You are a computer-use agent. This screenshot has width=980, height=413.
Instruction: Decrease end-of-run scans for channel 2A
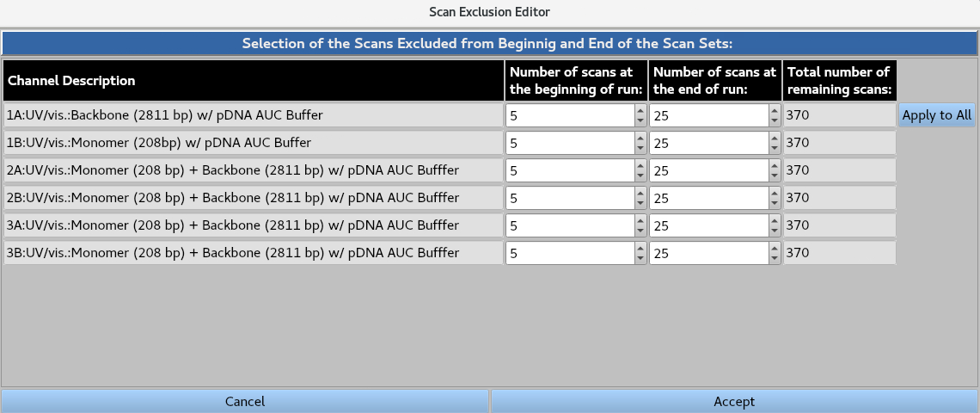coord(775,176)
